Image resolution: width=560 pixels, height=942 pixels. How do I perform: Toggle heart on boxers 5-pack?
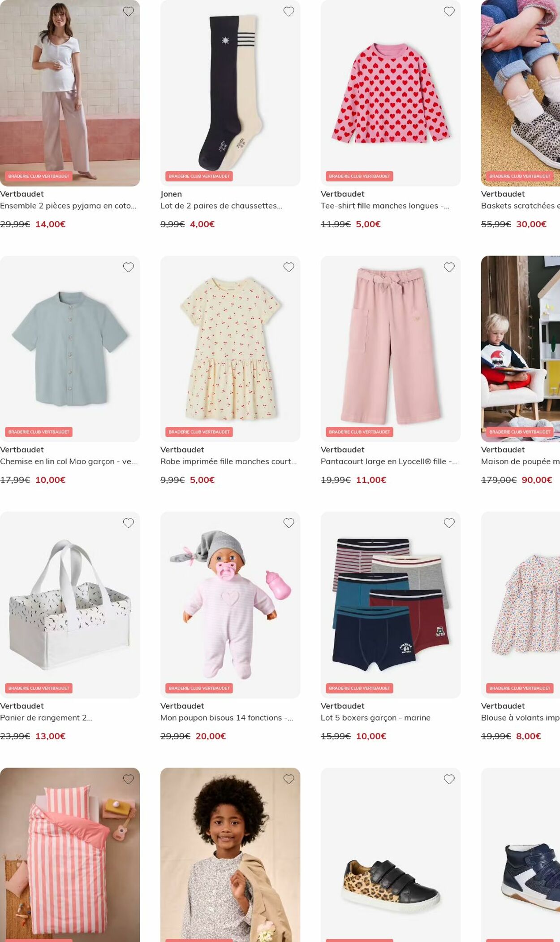pyautogui.click(x=449, y=523)
